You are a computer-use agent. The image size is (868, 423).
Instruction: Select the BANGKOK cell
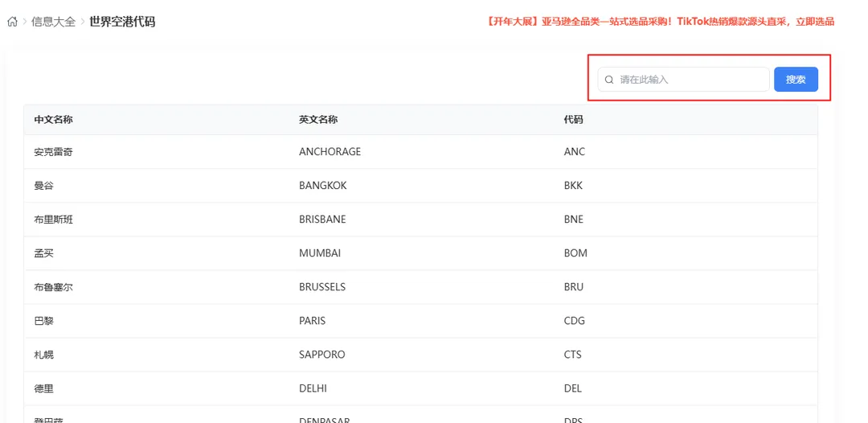[323, 186]
